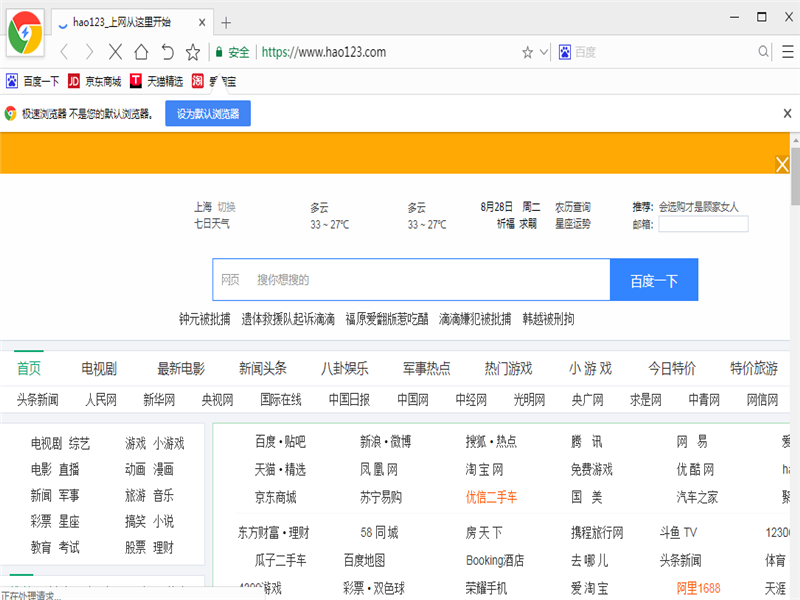Screen dimensions: 800x600
Task: Click the scrollbar up arrow
Action: (795, 139)
